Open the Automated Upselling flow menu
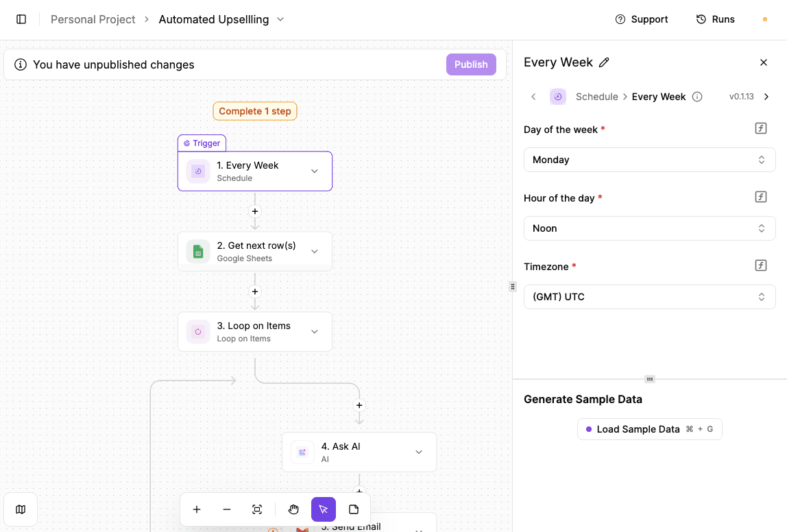787x532 pixels. 280,19
